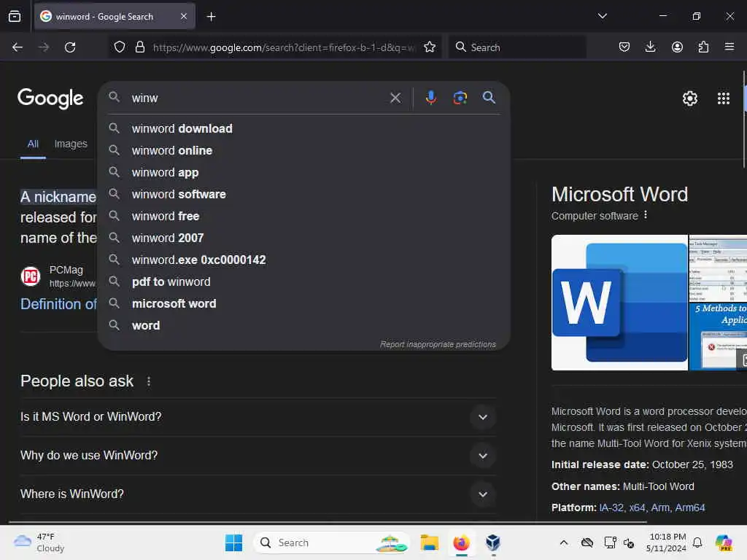Choose suggestion 'microsoft word'
The width and height of the screenshot is (747, 560).
304,304
